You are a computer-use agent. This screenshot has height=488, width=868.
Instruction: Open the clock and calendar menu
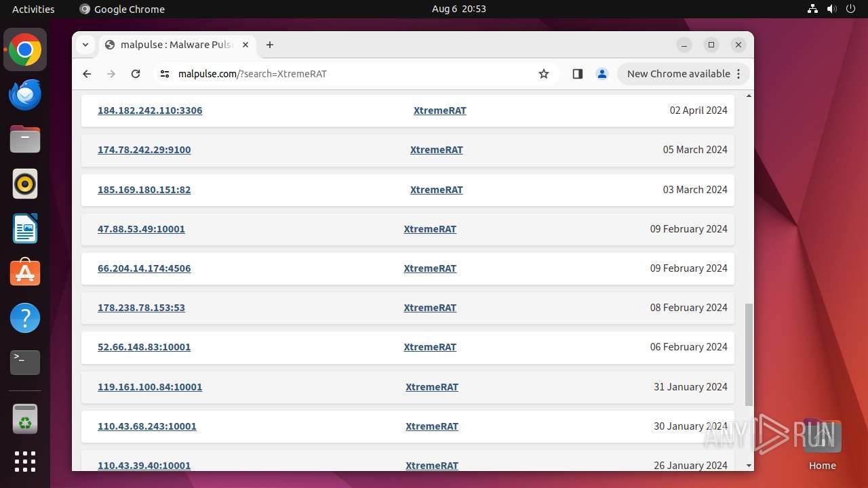(459, 9)
